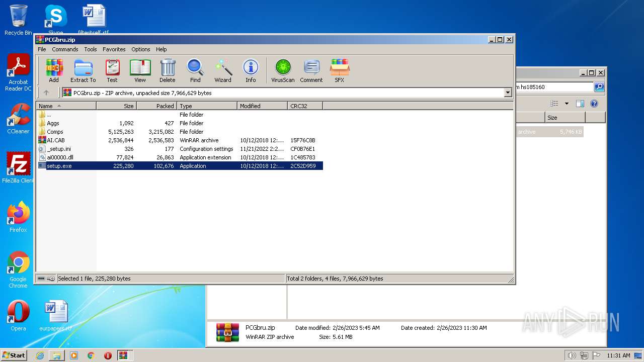Open Firefox desktop icon
Image resolution: width=644 pixels, height=362 pixels.
click(18, 217)
